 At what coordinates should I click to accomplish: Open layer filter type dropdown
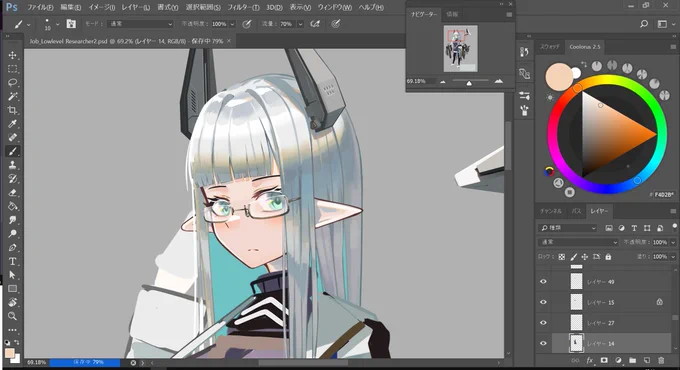click(568, 228)
